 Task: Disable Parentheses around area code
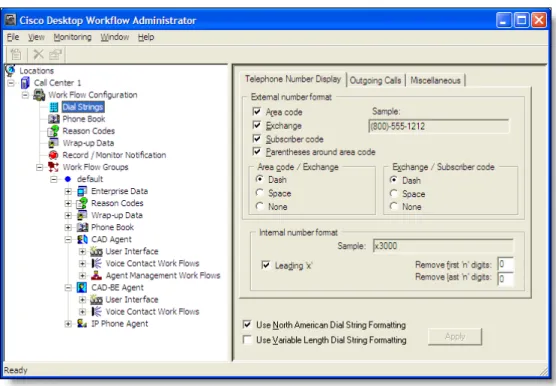pos(257,152)
